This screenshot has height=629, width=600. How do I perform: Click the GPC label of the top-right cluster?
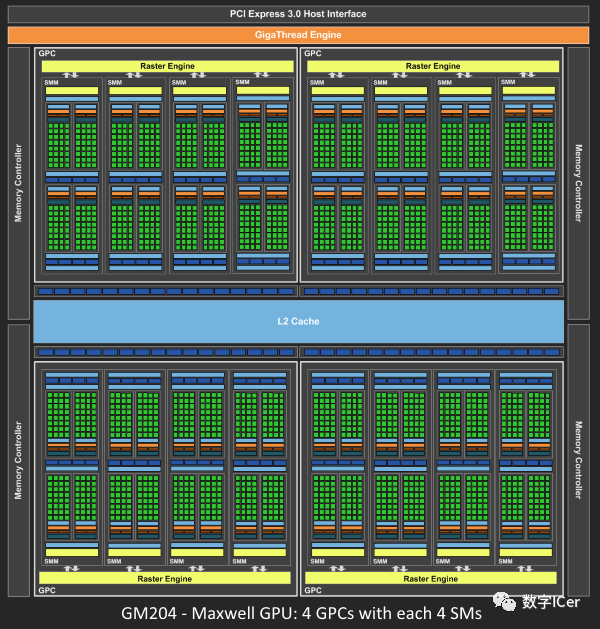coord(313,53)
